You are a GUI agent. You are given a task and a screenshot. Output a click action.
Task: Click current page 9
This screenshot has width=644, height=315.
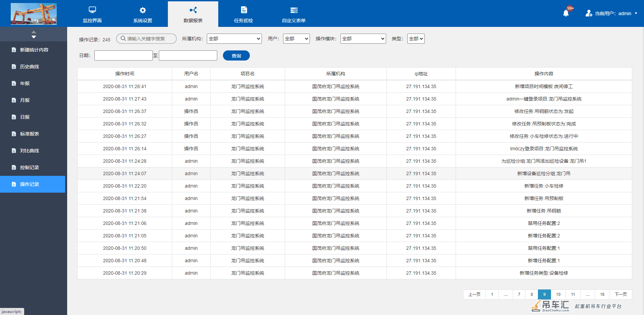[545, 294]
